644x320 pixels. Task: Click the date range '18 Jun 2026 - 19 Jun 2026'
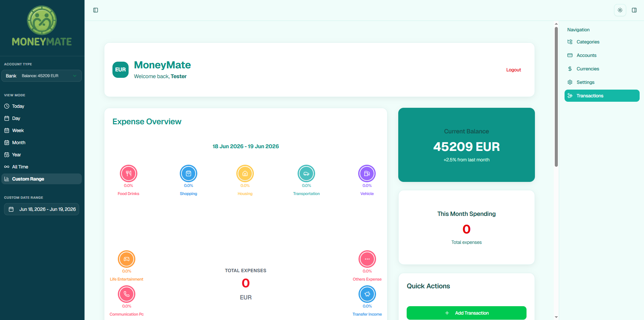[246, 146]
